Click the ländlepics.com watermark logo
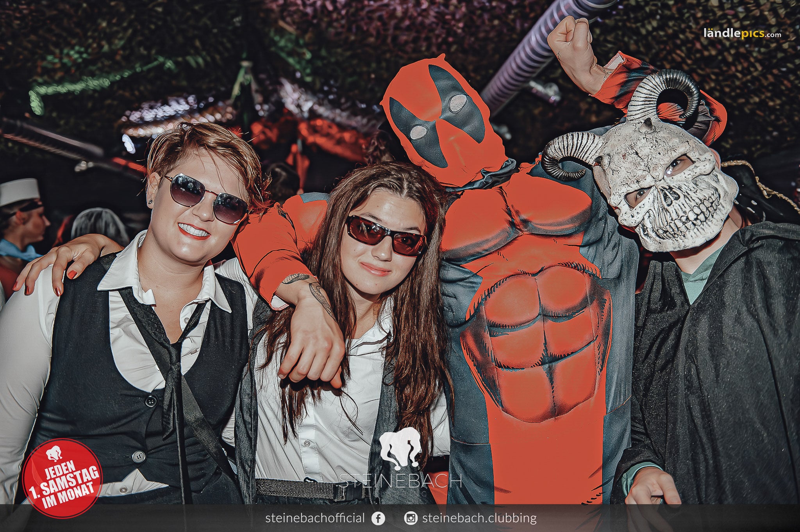800x532 pixels. [742, 34]
